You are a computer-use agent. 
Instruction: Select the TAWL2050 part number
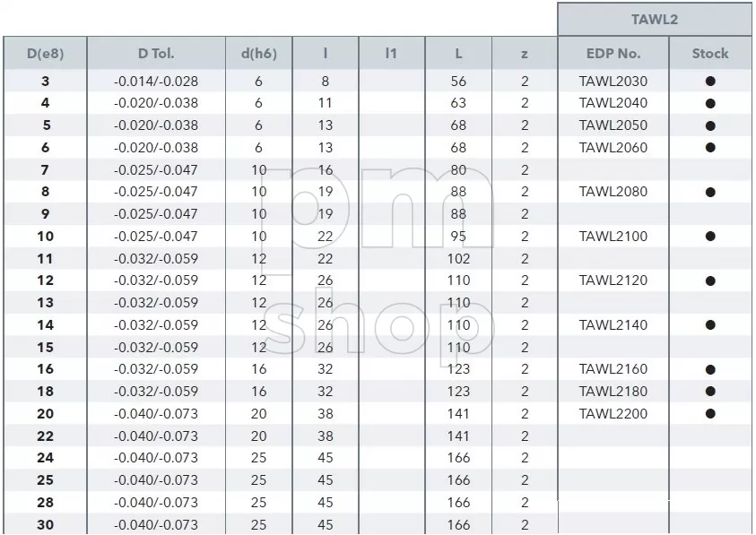click(613, 125)
